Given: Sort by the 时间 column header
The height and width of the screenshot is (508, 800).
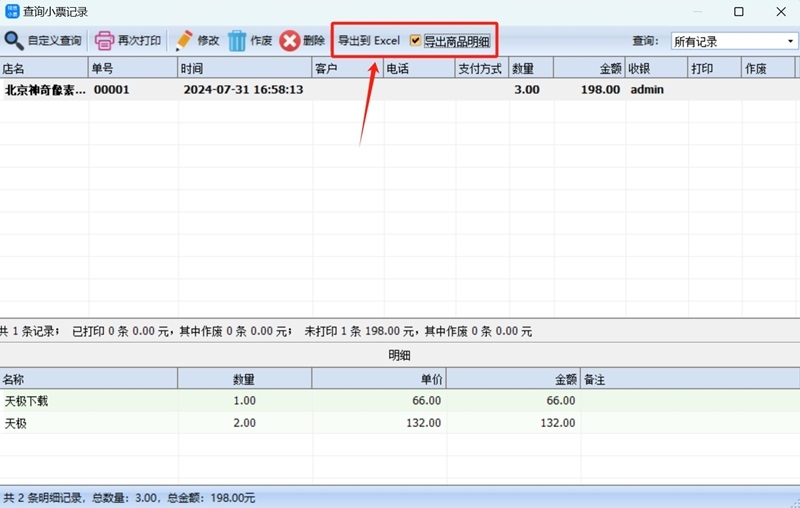Looking at the screenshot, I should coord(245,68).
